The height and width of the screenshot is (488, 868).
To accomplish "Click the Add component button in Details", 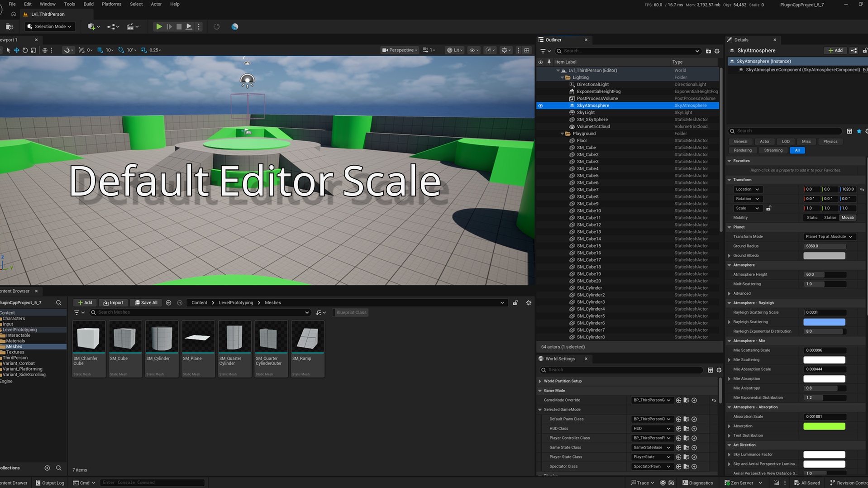I will [x=835, y=51].
